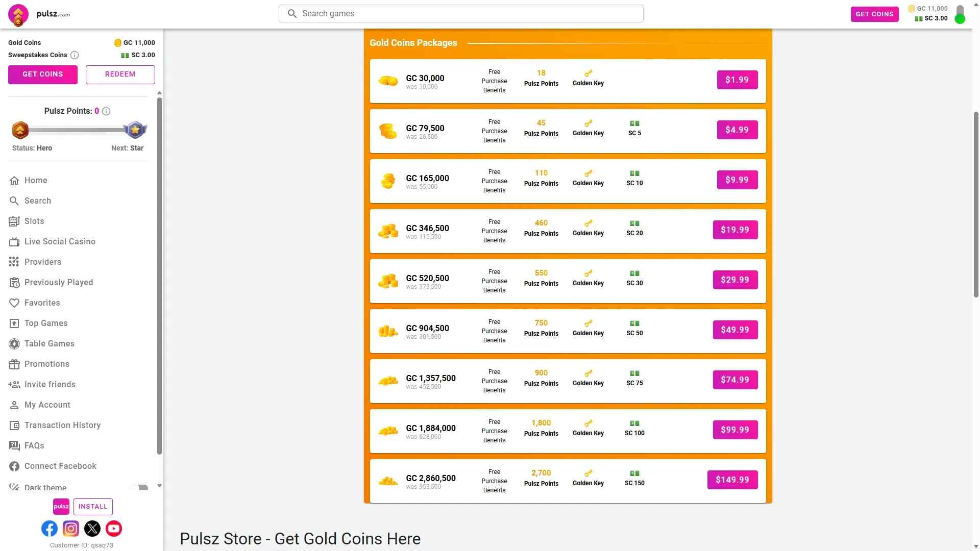980x551 pixels.
Task: Click the SC 5 bonus label
Action: tap(634, 133)
